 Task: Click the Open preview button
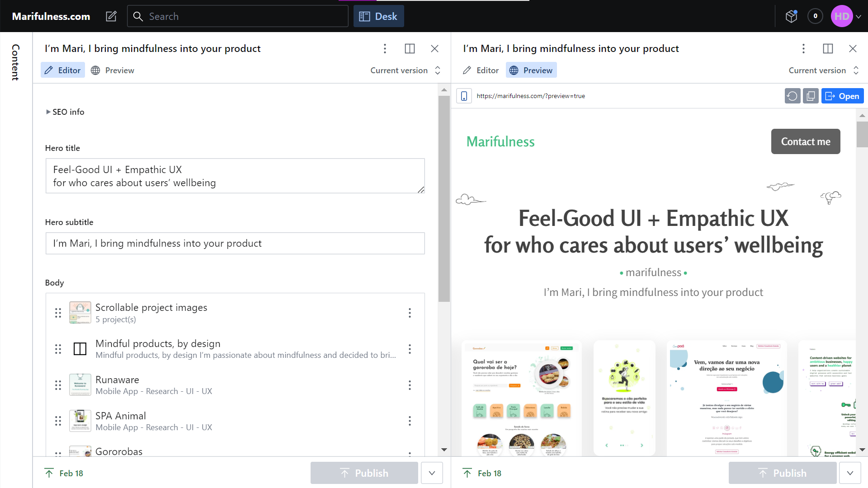coord(842,96)
